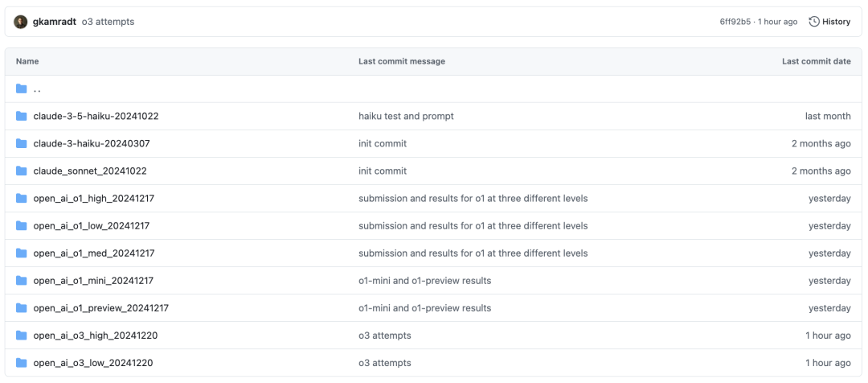Open 'o3 attempts' commit in open_ai_o3_low row

pos(385,363)
